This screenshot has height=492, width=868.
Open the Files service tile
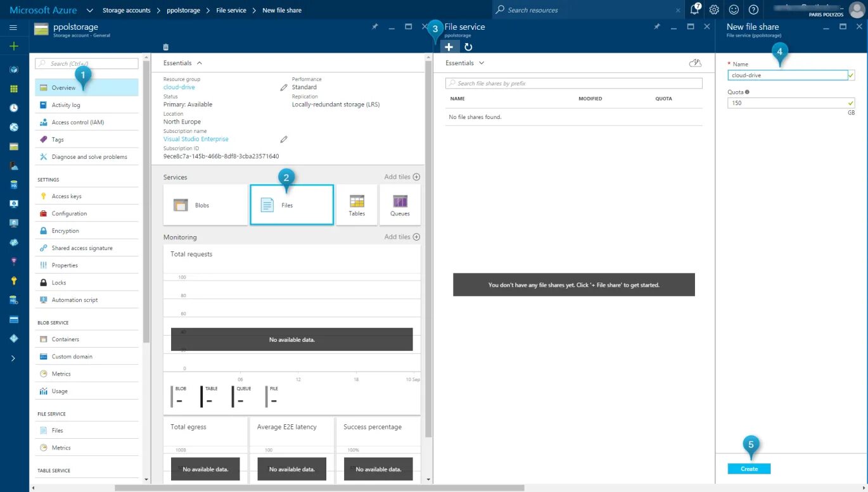coord(292,205)
